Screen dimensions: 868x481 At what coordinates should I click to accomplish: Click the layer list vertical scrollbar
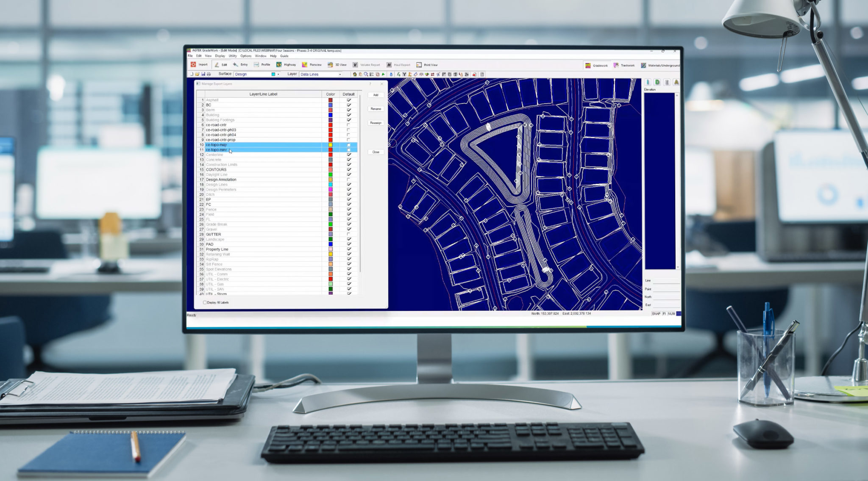(x=360, y=184)
